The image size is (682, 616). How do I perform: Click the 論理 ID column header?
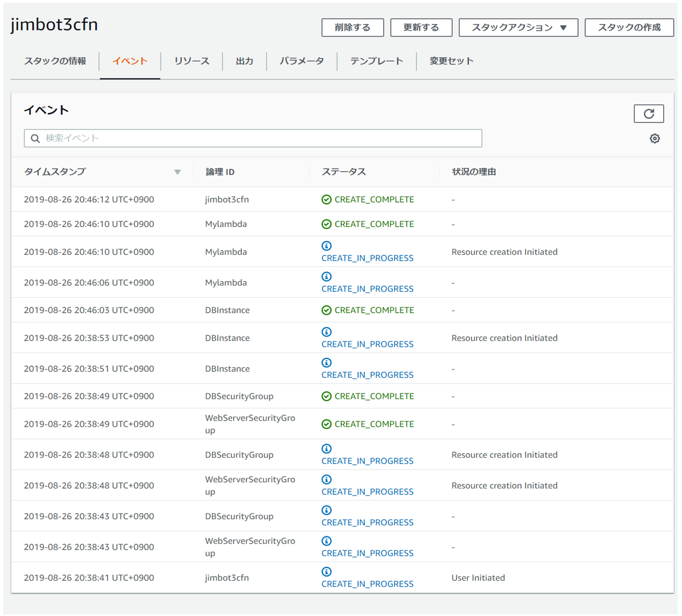(220, 172)
